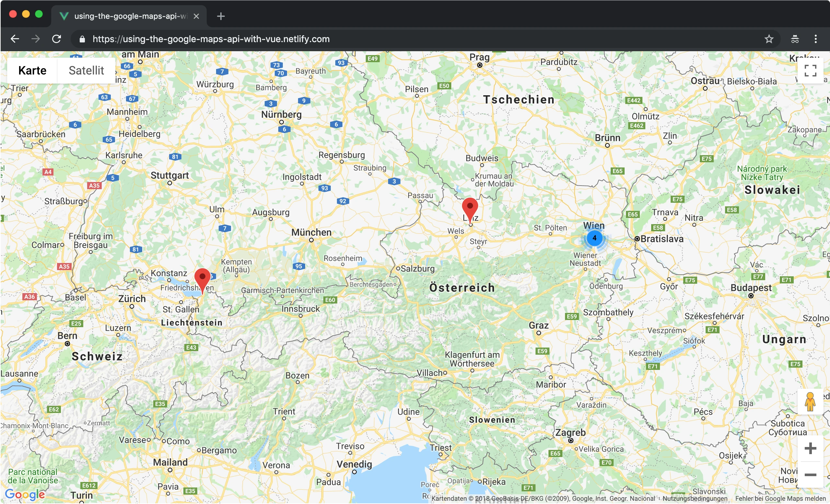
Task: Open the browser three-dot menu
Action: click(815, 39)
